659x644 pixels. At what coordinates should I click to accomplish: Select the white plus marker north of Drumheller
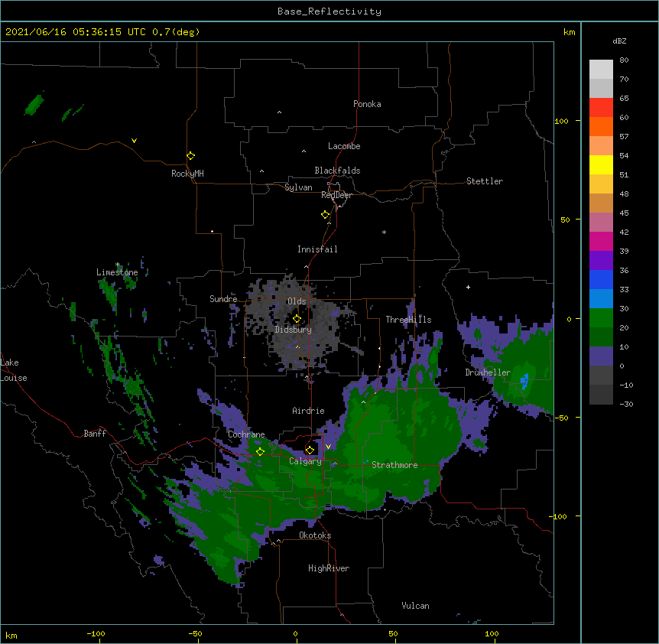pos(468,287)
